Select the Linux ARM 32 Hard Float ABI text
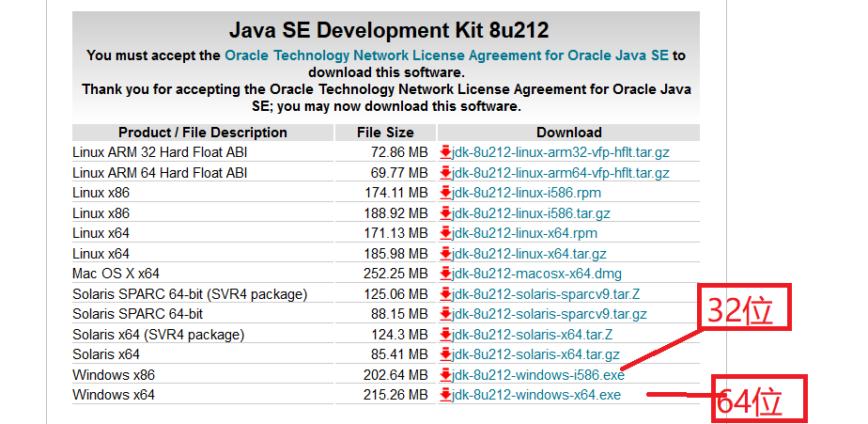This screenshot has width=868, height=424. point(160,152)
